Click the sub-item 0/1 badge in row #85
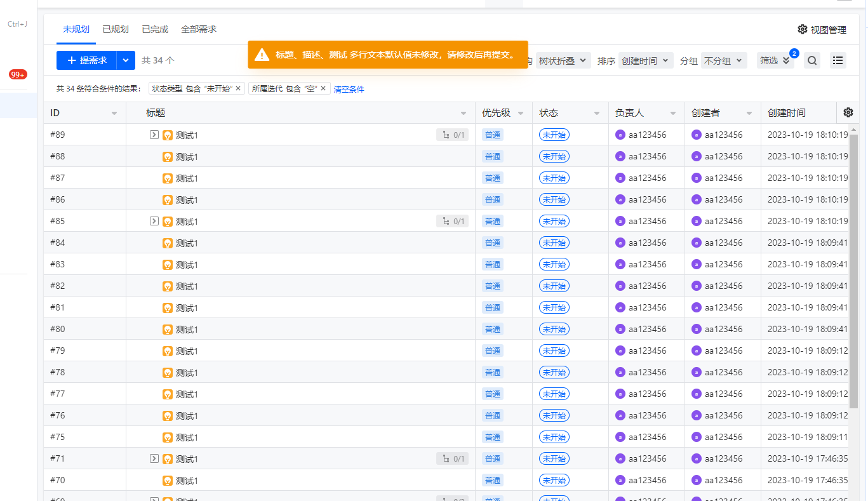 coord(452,221)
